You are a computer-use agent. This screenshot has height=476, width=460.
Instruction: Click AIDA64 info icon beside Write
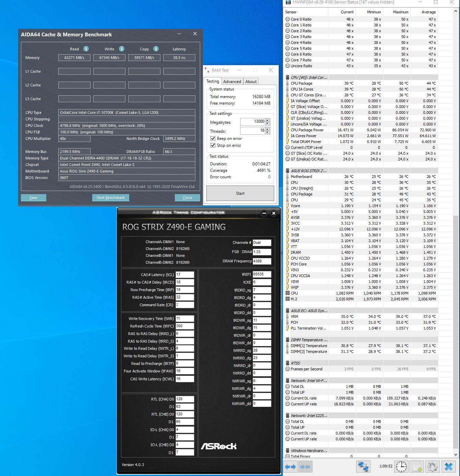click(121, 49)
